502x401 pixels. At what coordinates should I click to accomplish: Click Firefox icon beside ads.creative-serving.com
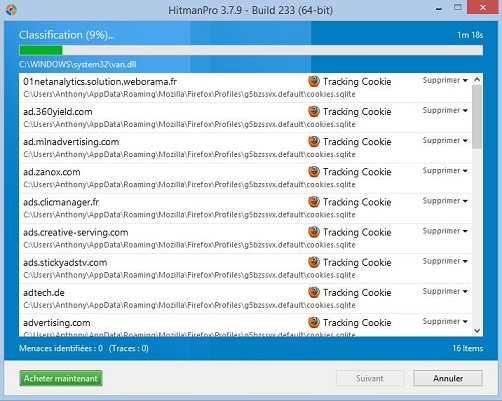314,232
